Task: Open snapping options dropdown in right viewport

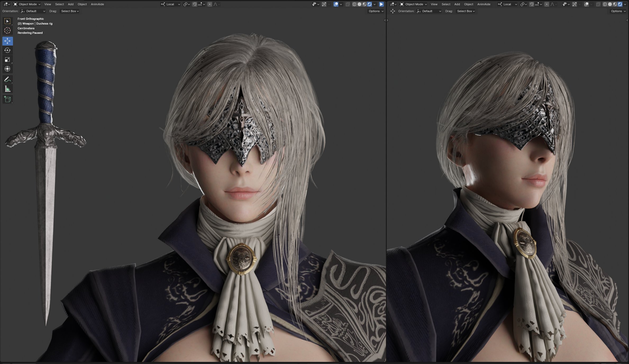Action: point(538,4)
